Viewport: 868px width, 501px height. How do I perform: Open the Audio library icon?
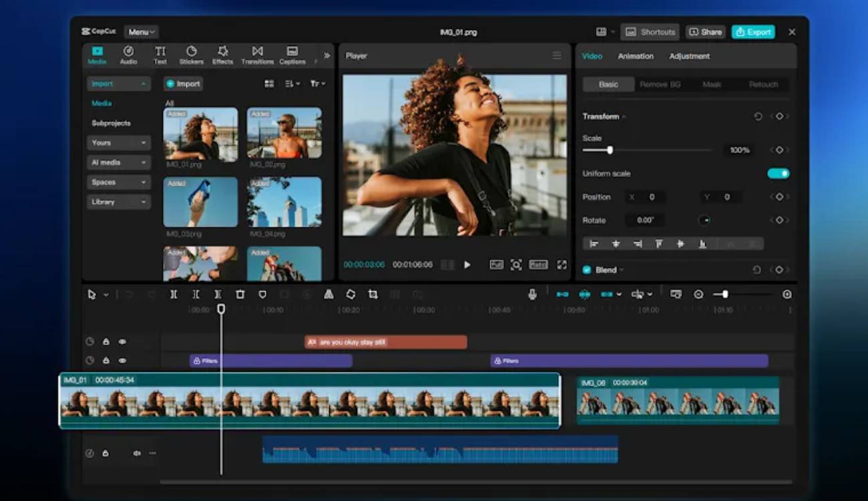(x=128, y=55)
